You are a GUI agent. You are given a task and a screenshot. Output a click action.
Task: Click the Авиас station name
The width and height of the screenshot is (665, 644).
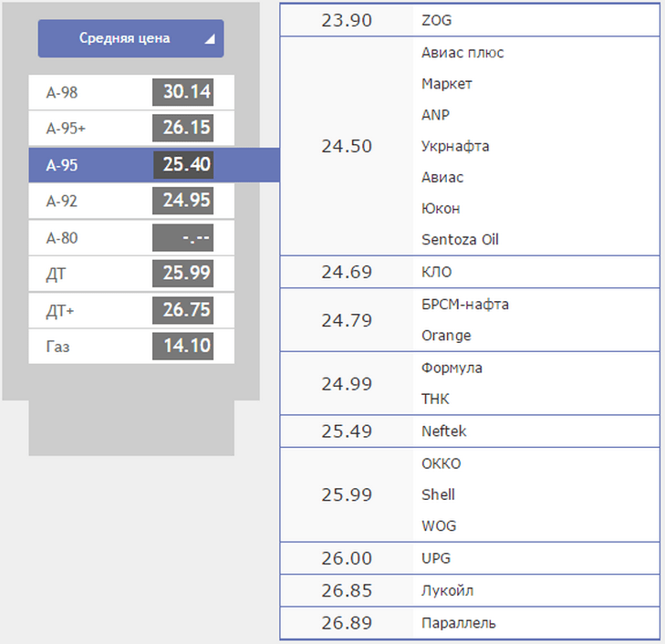click(x=442, y=177)
